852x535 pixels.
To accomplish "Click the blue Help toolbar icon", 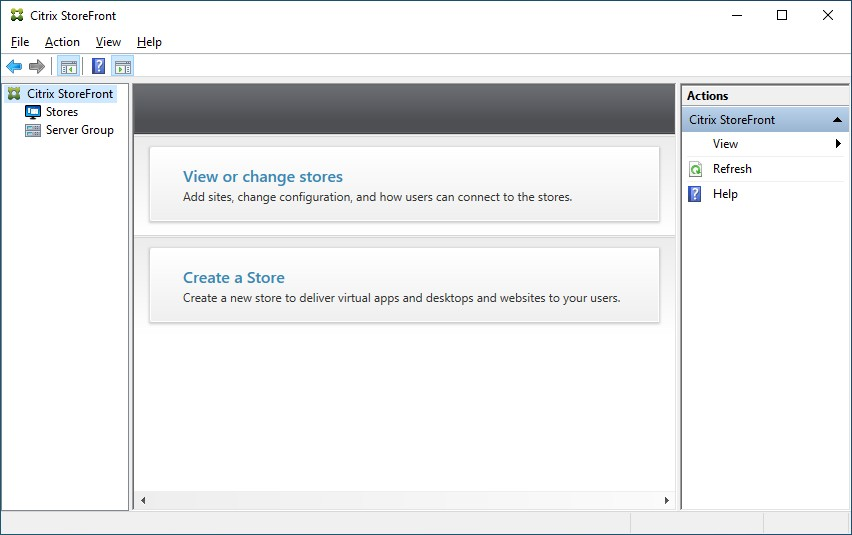I will pyautogui.click(x=98, y=67).
